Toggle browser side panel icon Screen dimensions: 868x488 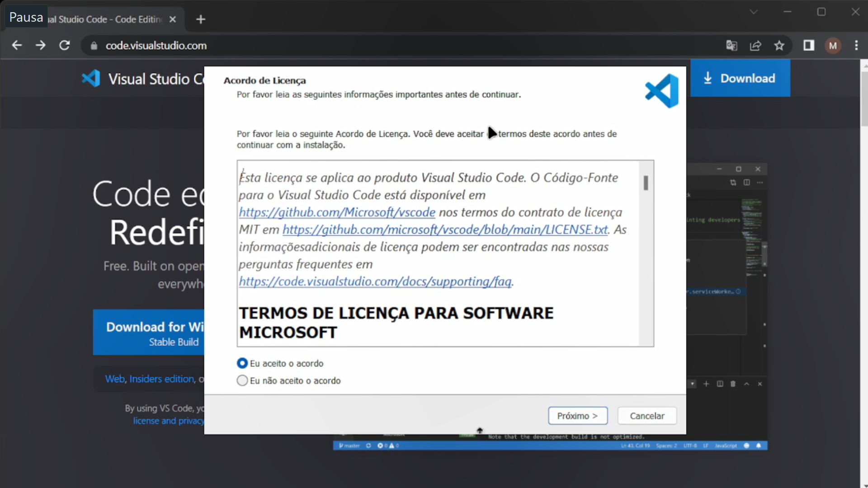pyautogui.click(x=809, y=45)
